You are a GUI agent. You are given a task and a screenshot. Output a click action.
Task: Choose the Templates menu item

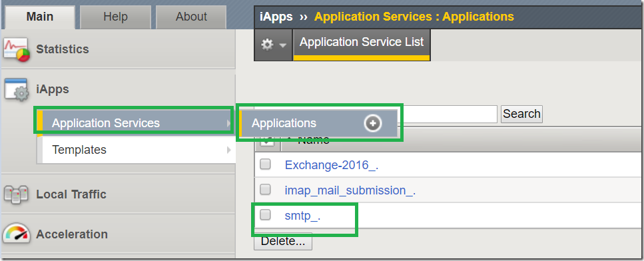coord(136,150)
